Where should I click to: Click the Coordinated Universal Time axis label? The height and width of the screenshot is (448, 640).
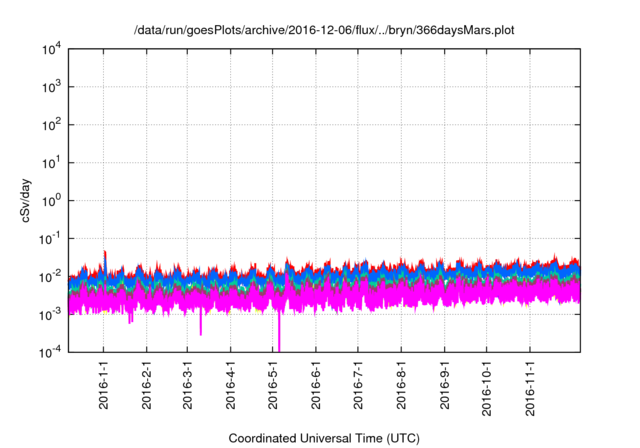[325, 438]
